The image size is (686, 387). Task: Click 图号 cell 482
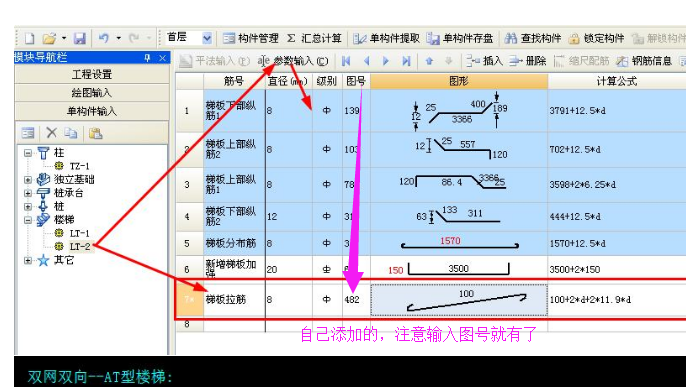pyautogui.click(x=357, y=300)
